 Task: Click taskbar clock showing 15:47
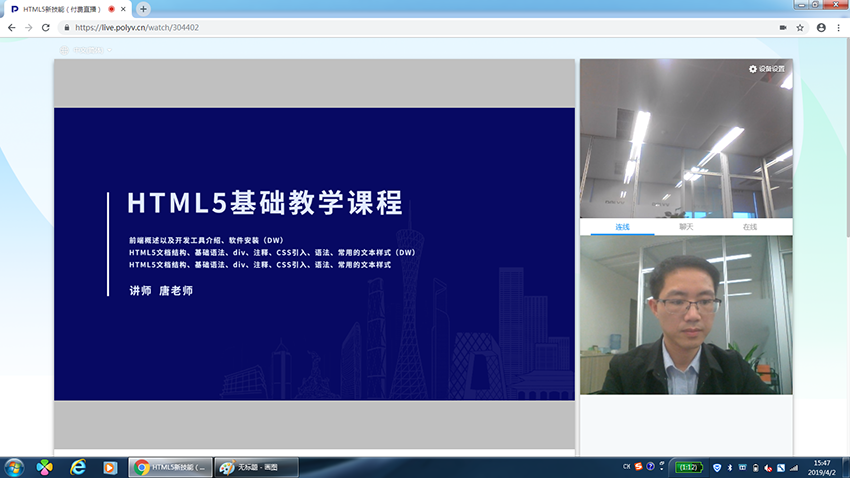pos(821,467)
